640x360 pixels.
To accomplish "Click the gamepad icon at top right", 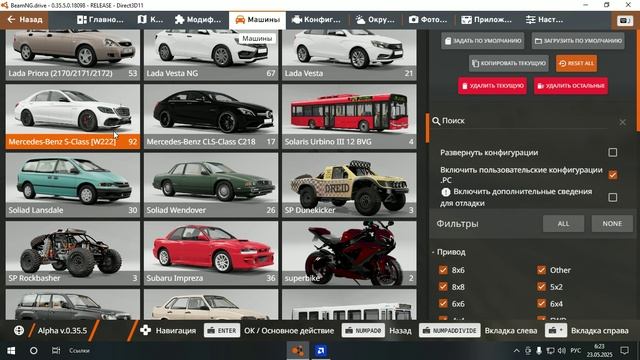I will click(x=624, y=20).
